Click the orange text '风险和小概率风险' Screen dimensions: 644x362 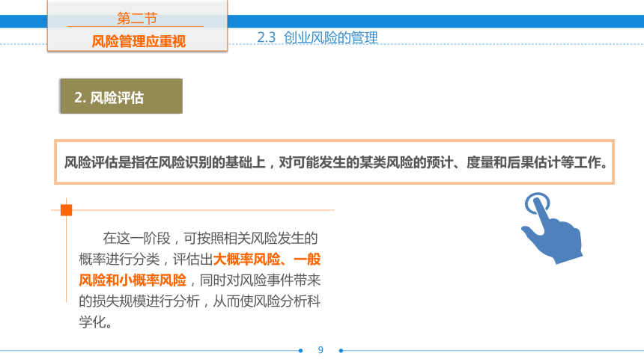[133, 280]
